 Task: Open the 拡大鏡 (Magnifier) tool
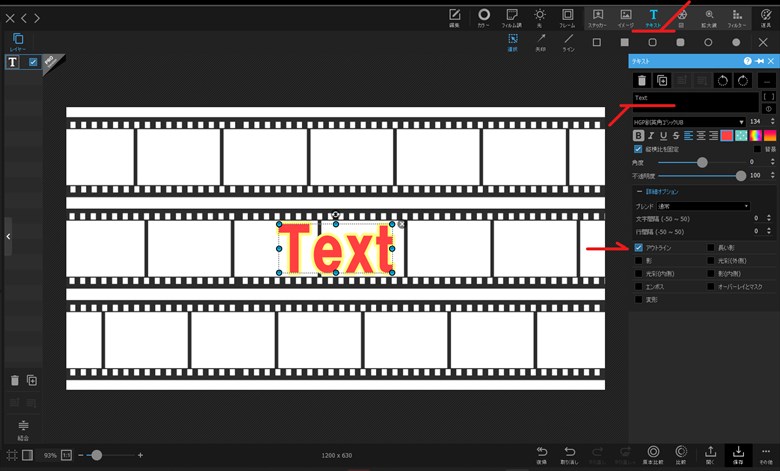tap(709, 17)
